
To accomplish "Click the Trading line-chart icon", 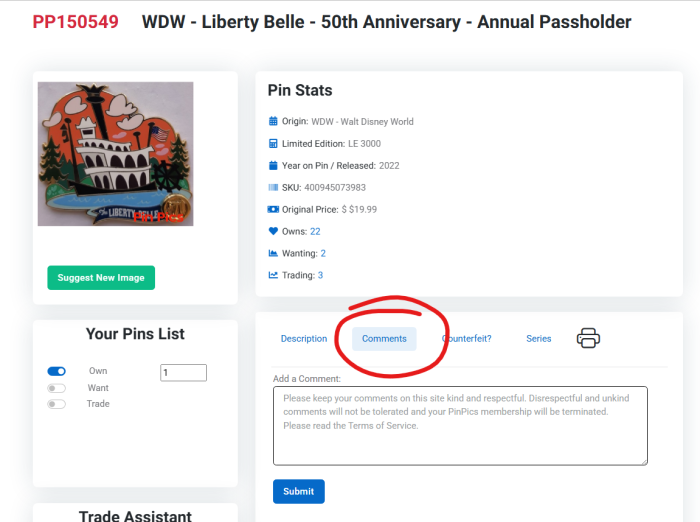I will (273, 276).
